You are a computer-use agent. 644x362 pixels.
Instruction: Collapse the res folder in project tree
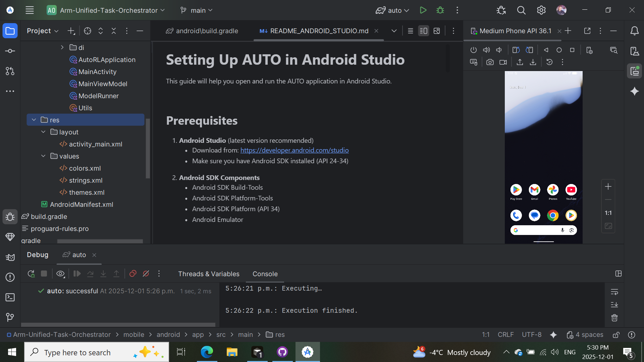tap(34, 120)
